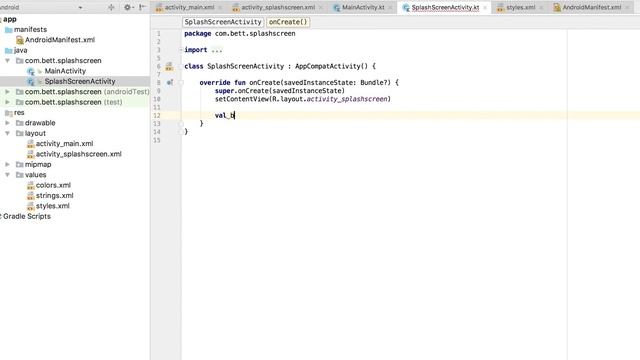640x360 pixels.
Task: Switch to the MainActivity.kt tab
Action: (363, 7)
